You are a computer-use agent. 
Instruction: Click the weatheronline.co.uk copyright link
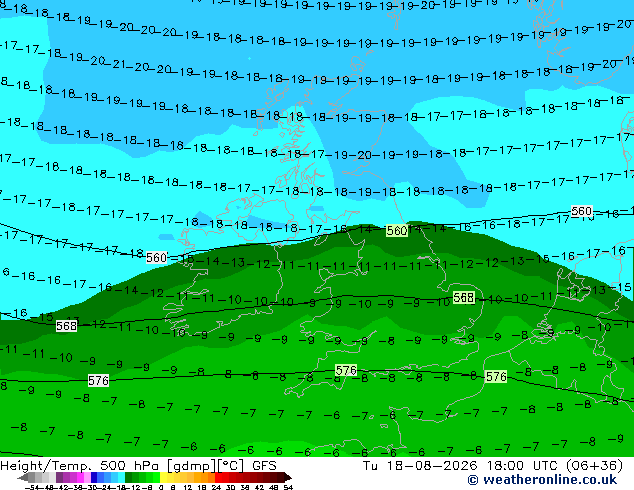coord(542,480)
